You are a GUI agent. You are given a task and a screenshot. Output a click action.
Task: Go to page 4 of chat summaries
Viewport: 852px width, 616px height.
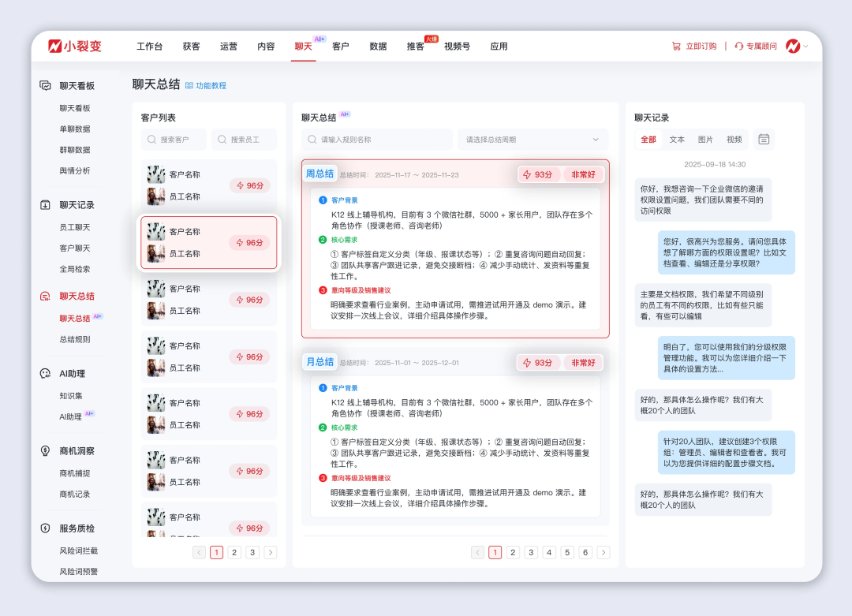pos(549,553)
